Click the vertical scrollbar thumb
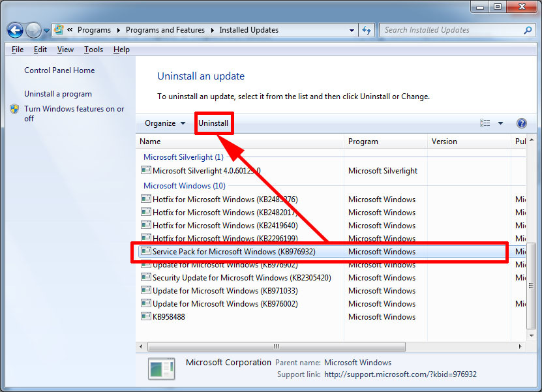Screen dimensions: 542x392 pyautogui.click(x=532, y=286)
